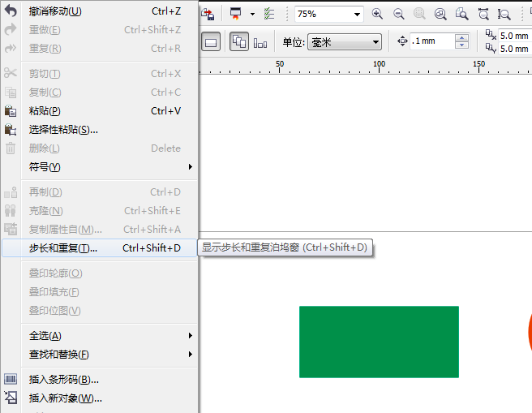The width and height of the screenshot is (532, 413).
Task: Select the green rectangle on canvas
Action: pyautogui.click(x=379, y=342)
